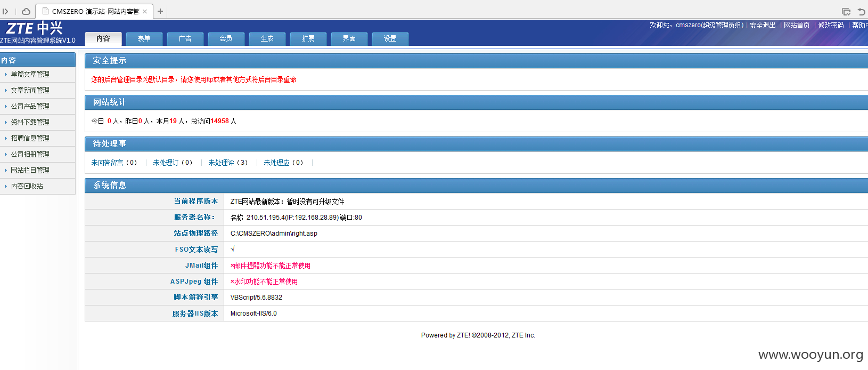The width and height of the screenshot is (868, 370).
Task: Select the CMSZERO 演示站 browser tab
Action: [x=94, y=11]
